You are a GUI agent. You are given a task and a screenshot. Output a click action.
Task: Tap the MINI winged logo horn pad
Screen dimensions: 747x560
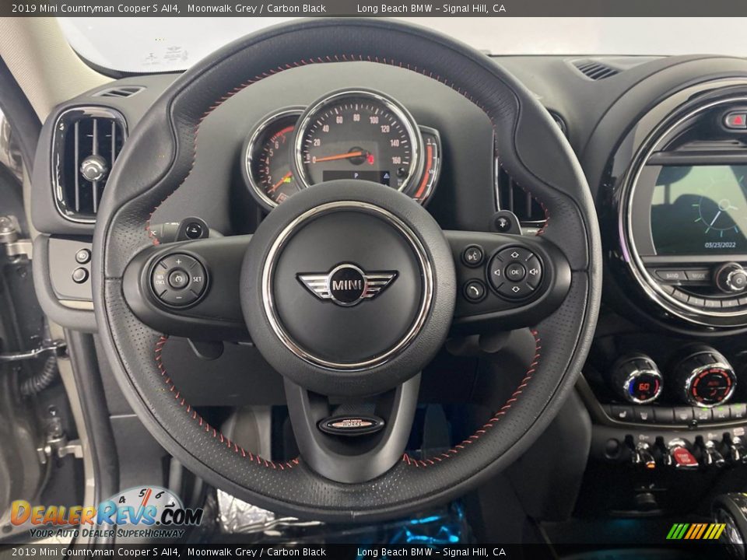tap(347, 285)
